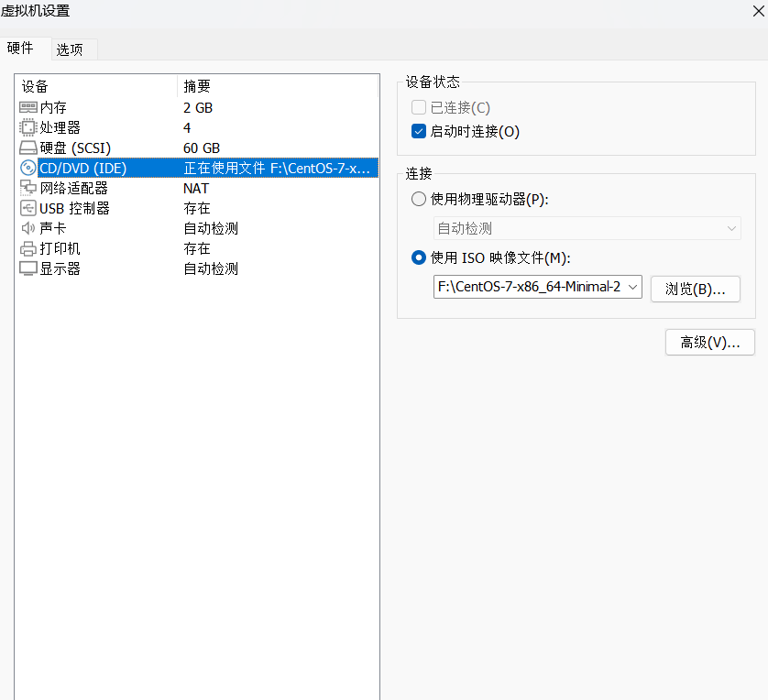Screen dimensions: 768x700
Task: Switch to the 选项 tab
Action: tap(70, 49)
